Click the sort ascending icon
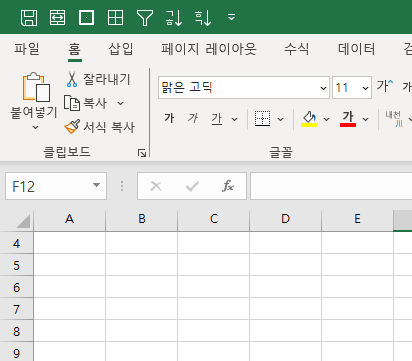Screen dimensions: 412x361 [174, 18]
